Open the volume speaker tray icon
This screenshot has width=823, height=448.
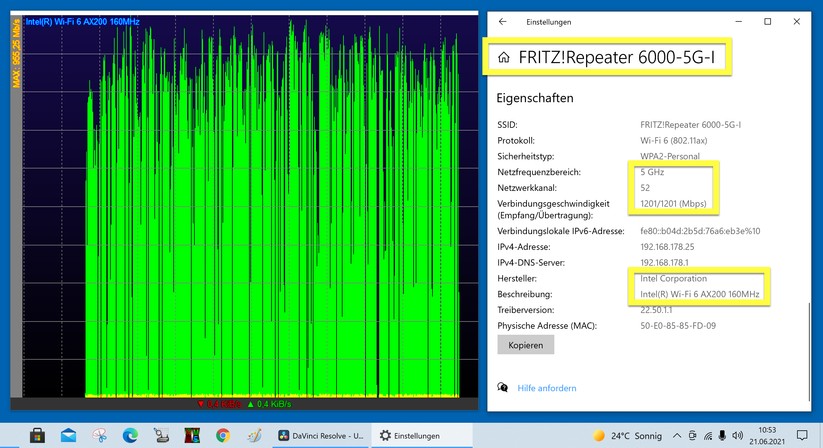pyautogui.click(x=737, y=435)
